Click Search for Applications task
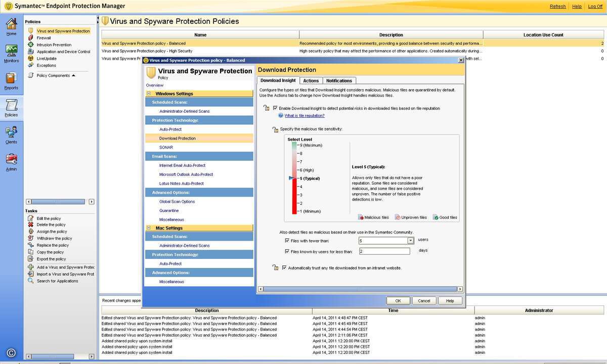 point(57,281)
